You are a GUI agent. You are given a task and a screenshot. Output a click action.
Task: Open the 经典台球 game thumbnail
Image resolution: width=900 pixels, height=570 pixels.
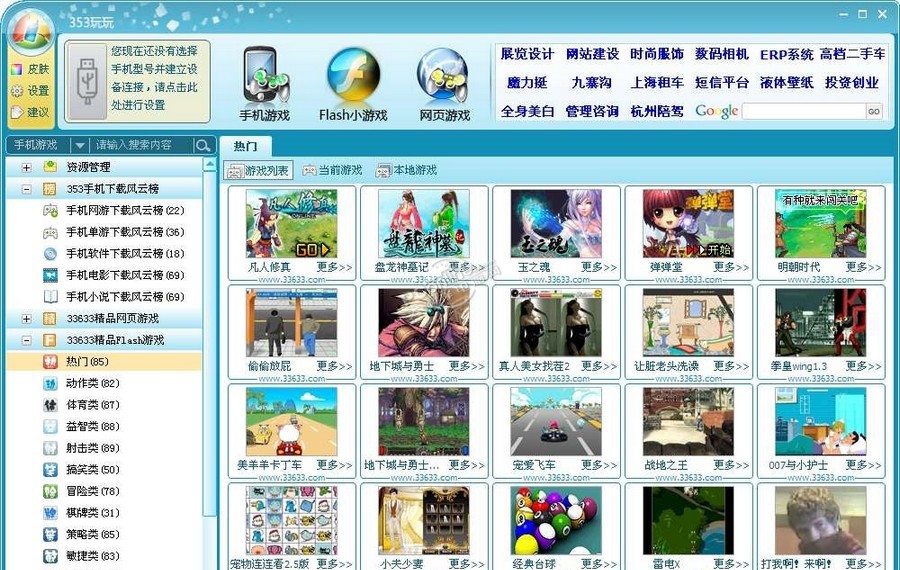point(556,521)
